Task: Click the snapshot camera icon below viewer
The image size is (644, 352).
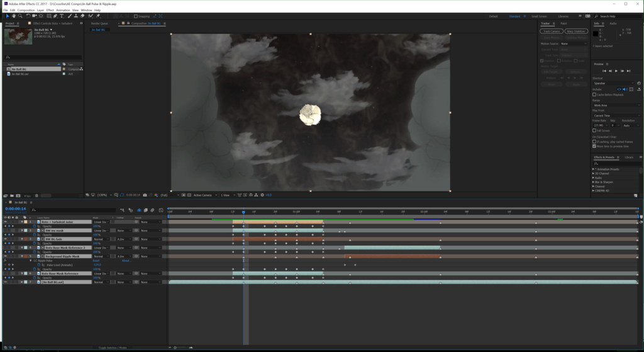Action: click(x=145, y=195)
